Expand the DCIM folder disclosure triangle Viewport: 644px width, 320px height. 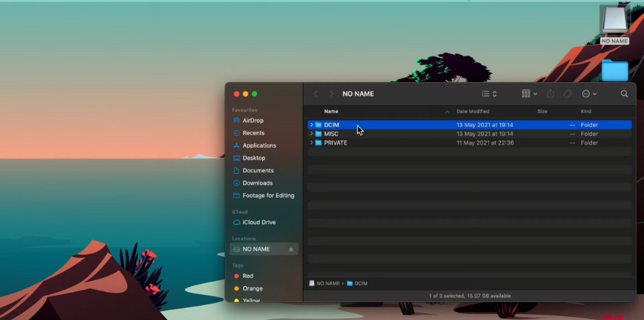coord(311,125)
